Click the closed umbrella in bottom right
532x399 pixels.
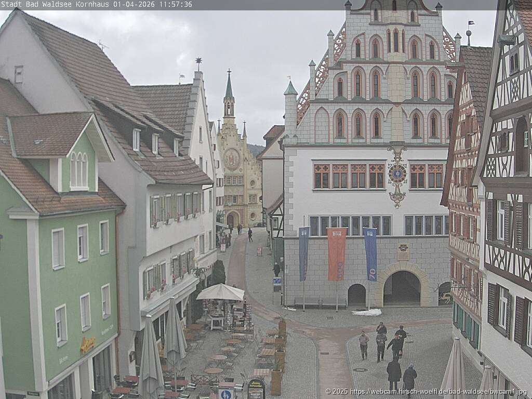click(455, 369)
